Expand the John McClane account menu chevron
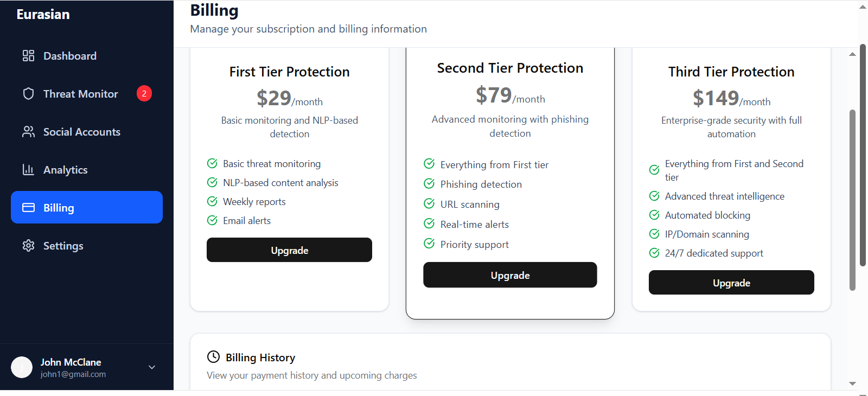This screenshot has height=396, width=868. (x=152, y=367)
